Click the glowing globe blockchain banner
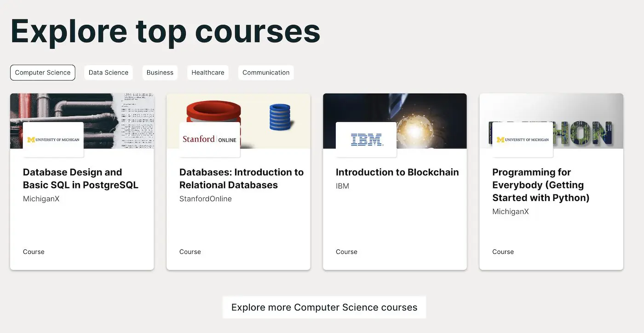This screenshot has height=333, width=644. tap(395, 121)
